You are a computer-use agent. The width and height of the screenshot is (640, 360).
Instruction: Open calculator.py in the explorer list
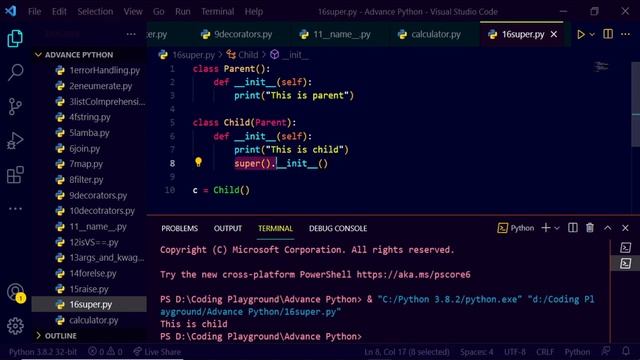89,320
